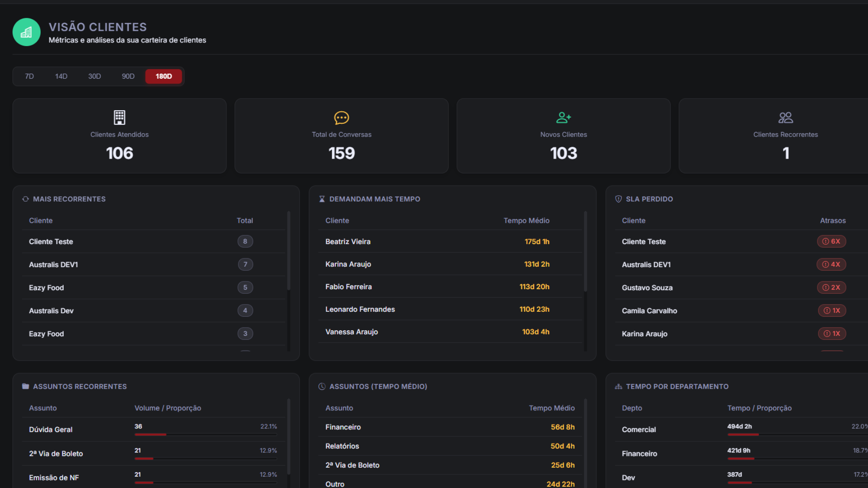This screenshot has width=868, height=488.
Task: Click the Total column header in Mais Recorrentes
Action: 245,221
